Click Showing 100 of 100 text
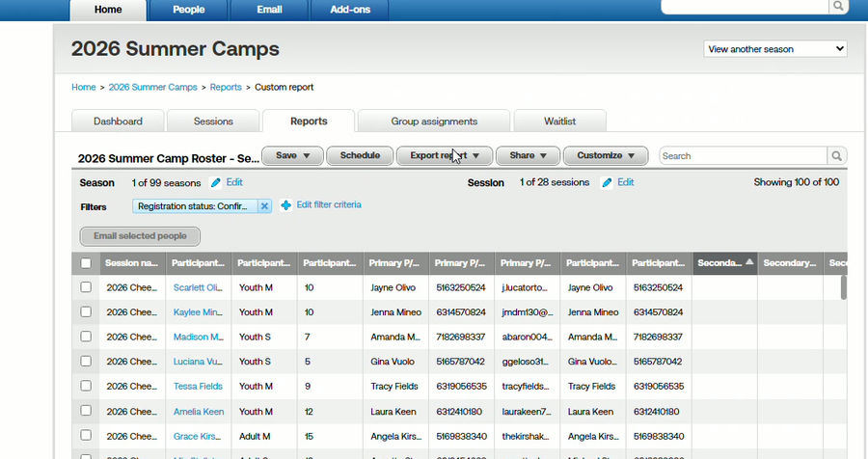The image size is (868, 459). [x=796, y=182]
